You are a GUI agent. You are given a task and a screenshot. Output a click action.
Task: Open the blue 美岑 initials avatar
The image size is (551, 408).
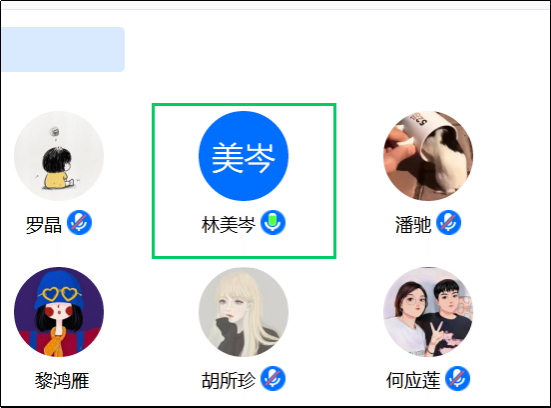coord(244,156)
